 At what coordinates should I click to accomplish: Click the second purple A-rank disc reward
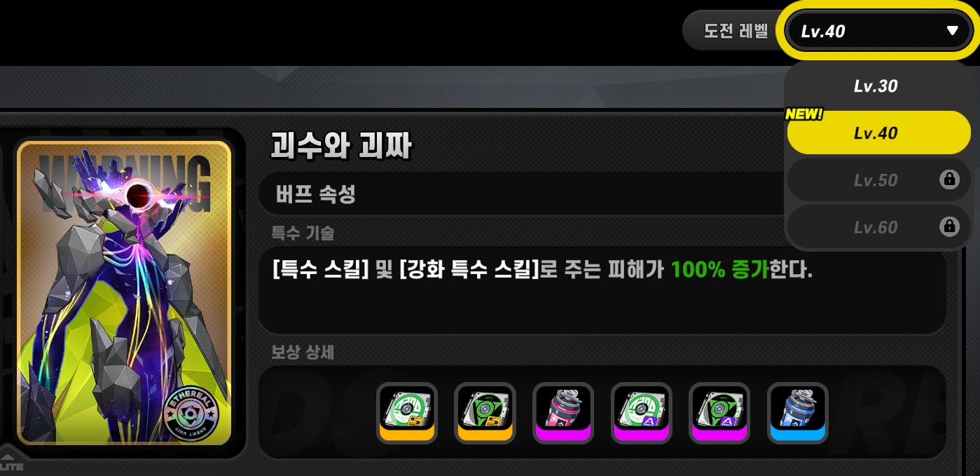point(720,413)
